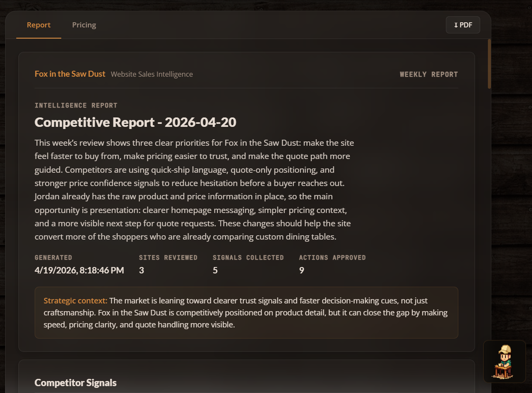Click the INTELLIGENCE REPORT eyebrow label
This screenshot has width=532, height=393.
tap(76, 105)
